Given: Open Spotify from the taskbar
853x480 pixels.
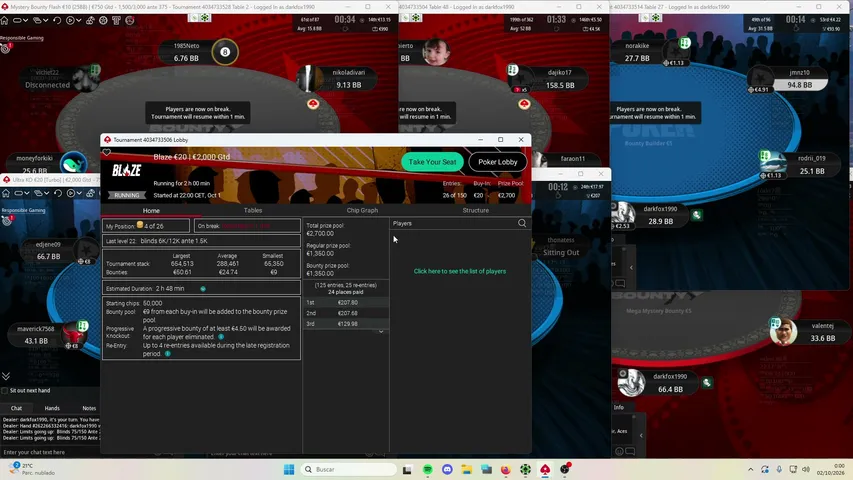Looking at the screenshot, I should coord(428,469).
